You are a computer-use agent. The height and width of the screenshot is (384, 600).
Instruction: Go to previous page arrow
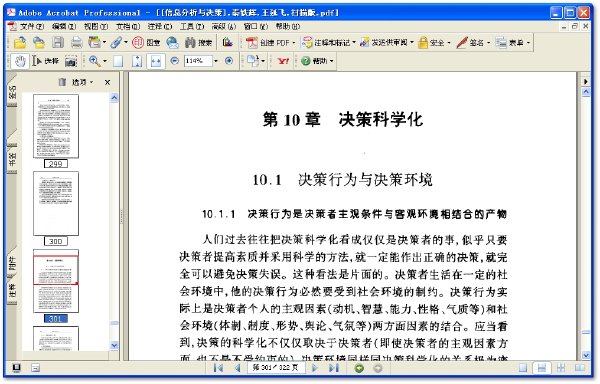(x=237, y=368)
